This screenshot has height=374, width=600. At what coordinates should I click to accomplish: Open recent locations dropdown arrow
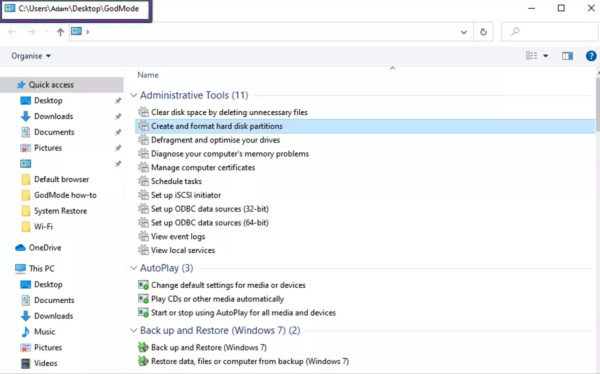47,32
